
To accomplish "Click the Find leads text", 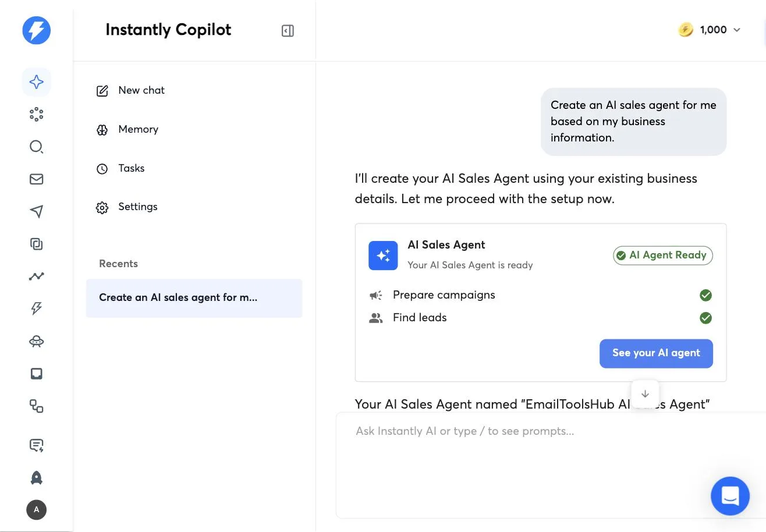I will (420, 317).
